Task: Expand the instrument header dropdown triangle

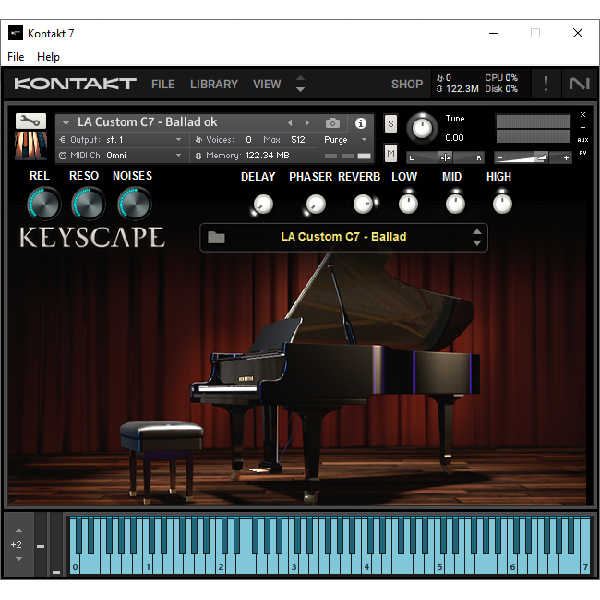Action: coord(65,123)
